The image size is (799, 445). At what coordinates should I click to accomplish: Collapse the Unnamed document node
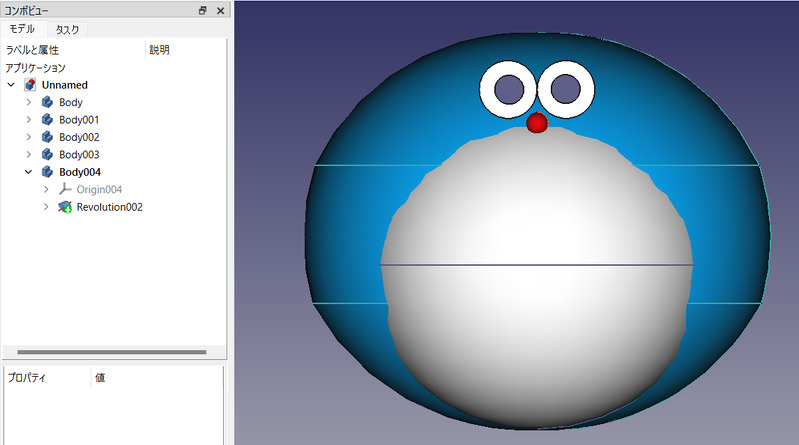(x=11, y=85)
